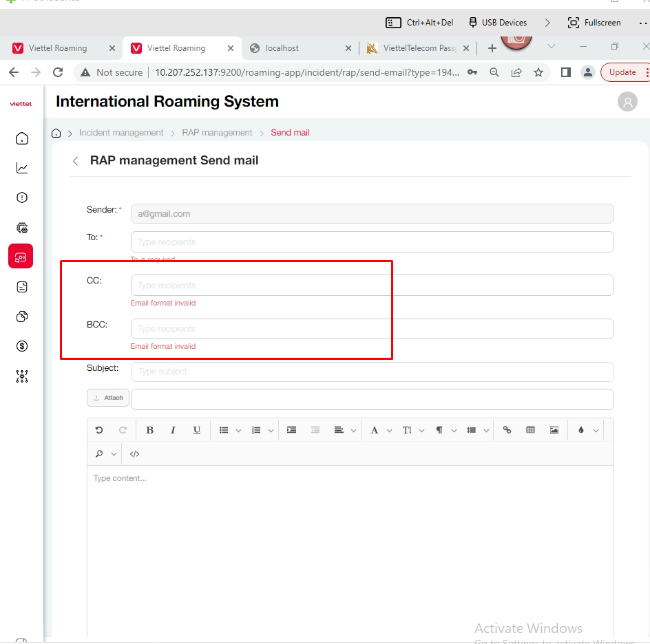
Task: Go to Incident management breadcrumb link
Action: click(121, 133)
